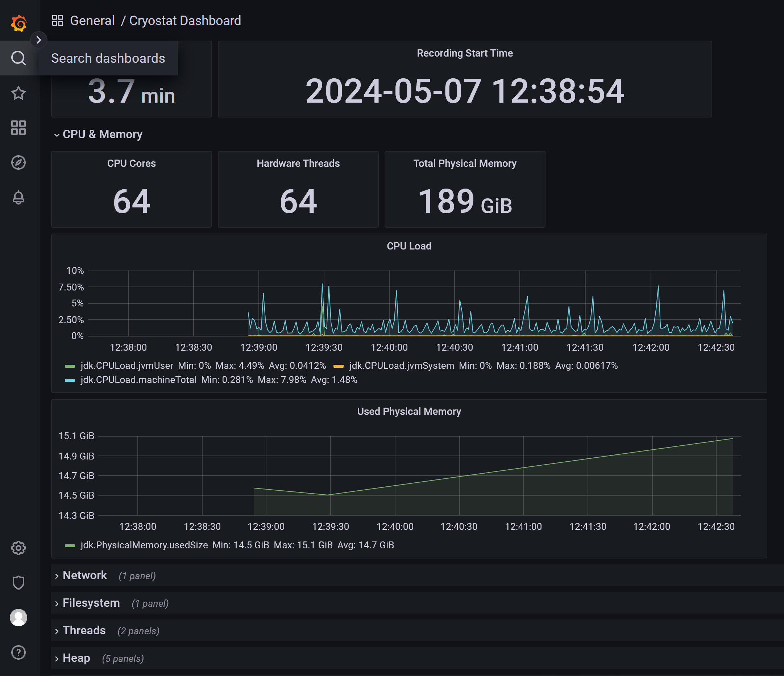Click the user profile avatar

click(18, 617)
